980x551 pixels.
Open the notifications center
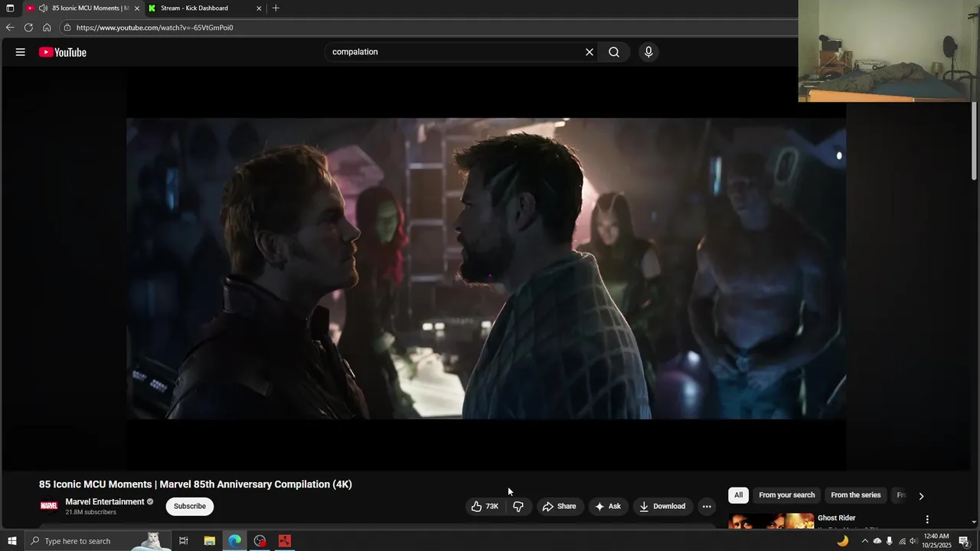(964, 541)
